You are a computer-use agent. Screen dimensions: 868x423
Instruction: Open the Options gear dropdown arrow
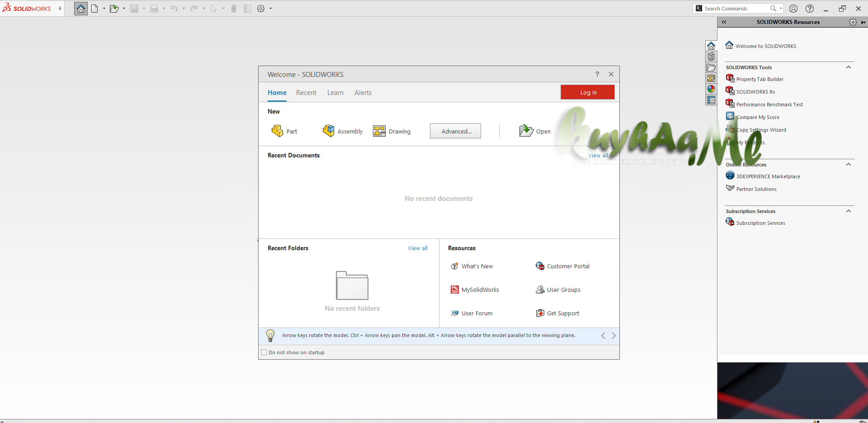tap(270, 9)
